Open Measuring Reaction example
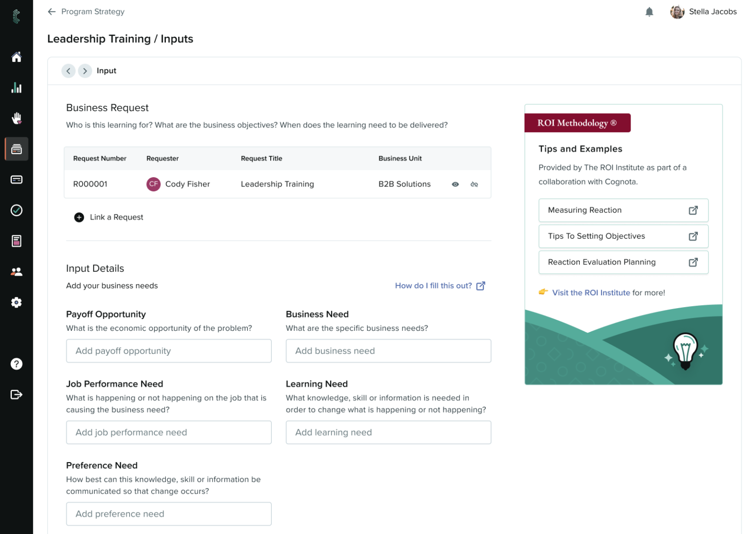The image size is (756, 534). tap(623, 210)
